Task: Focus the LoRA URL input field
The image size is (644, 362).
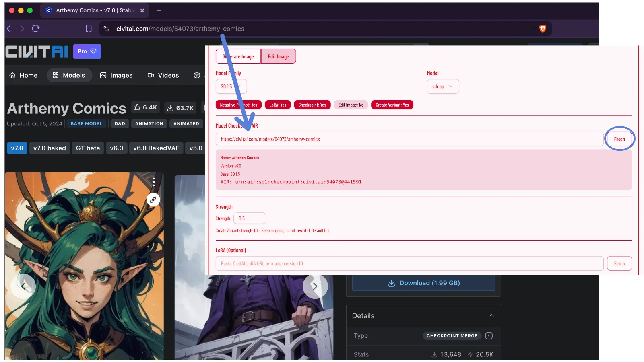Action: 409,263
